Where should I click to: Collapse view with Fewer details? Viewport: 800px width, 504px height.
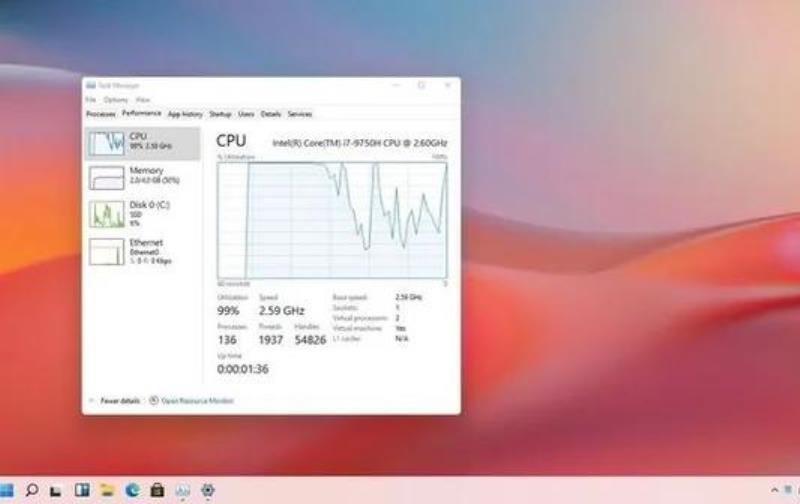pos(120,401)
